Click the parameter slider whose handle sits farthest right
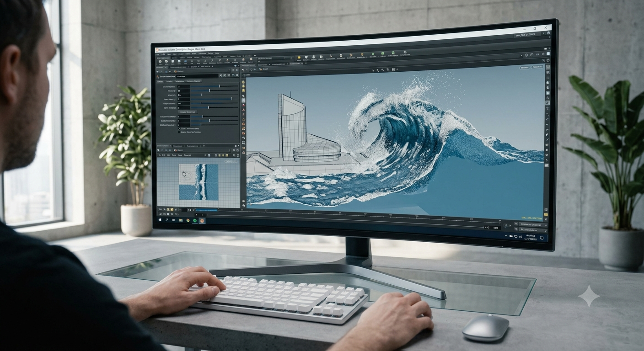Viewport: 644px width, 351px height. click(x=215, y=99)
